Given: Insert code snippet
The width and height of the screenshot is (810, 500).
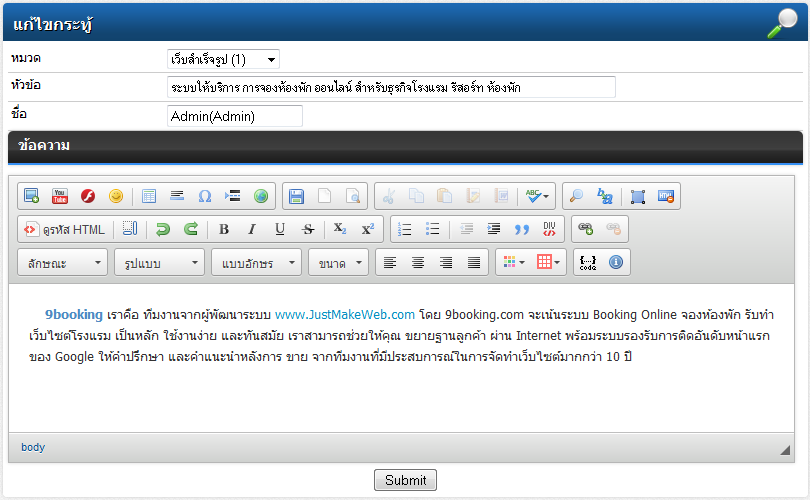Looking at the screenshot, I should pos(588,262).
